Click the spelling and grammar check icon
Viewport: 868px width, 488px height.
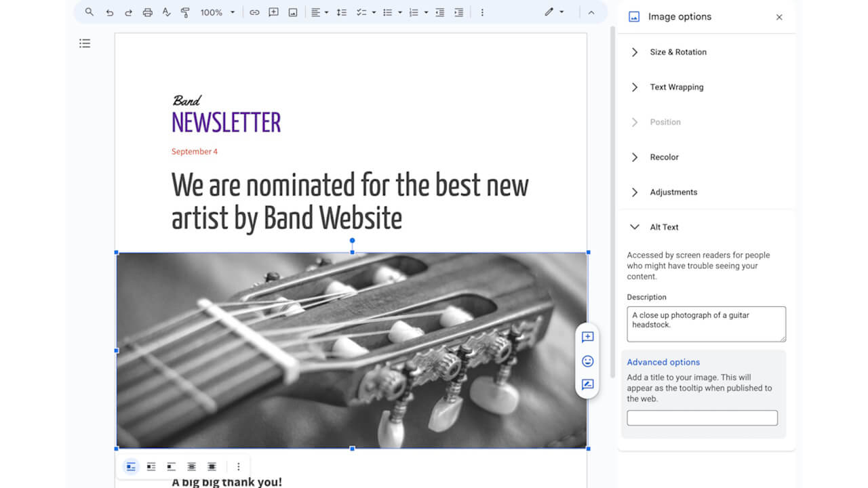pyautogui.click(x=166, y=12)
